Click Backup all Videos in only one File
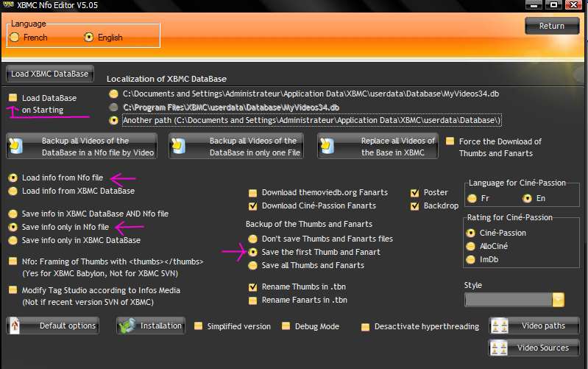This screenshot has width=588, height=369. pos(236,146)
